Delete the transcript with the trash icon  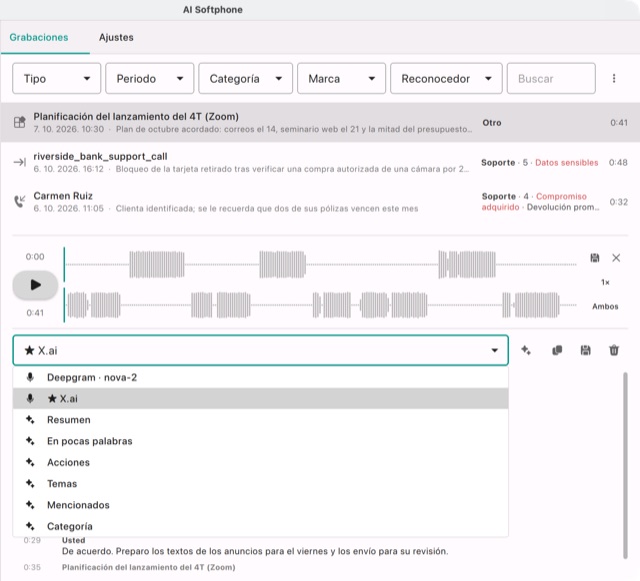click(614, 350)
